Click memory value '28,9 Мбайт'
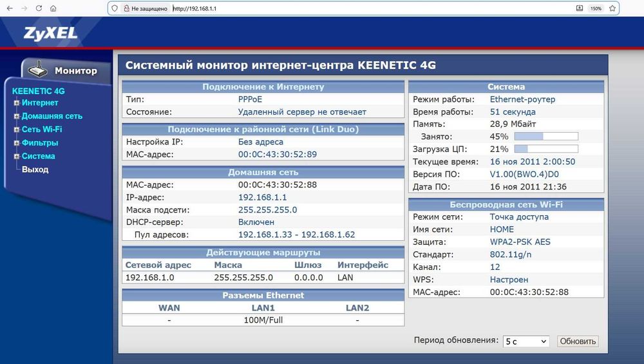 point(513,124)
